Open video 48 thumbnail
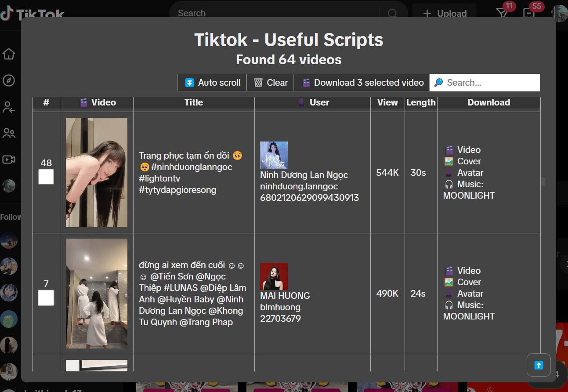 tap(97, 172)
